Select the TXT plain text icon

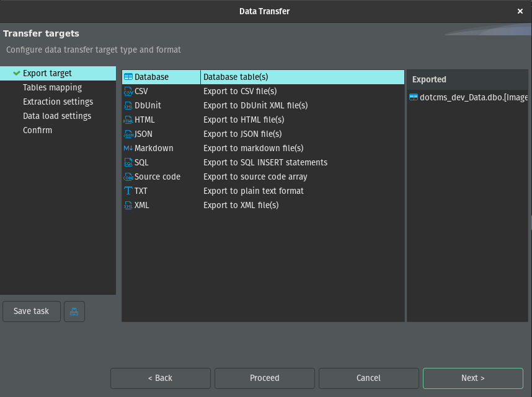click(x=128, y=191)
